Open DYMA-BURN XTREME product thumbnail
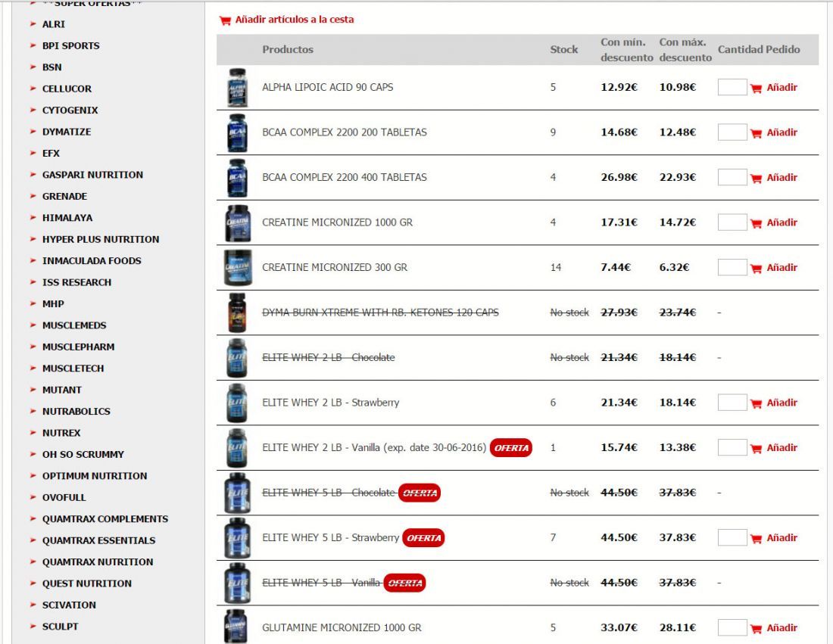 click(237, 313)
